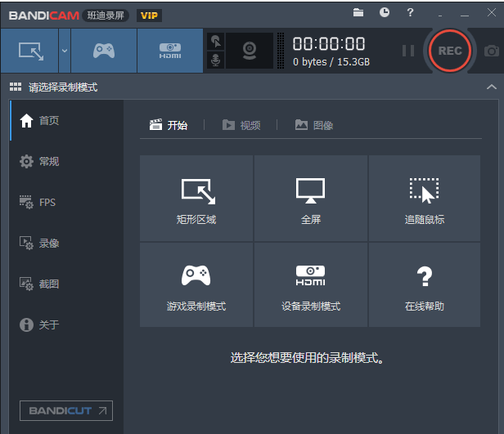Choose the 全屏 recording tile

311,198
